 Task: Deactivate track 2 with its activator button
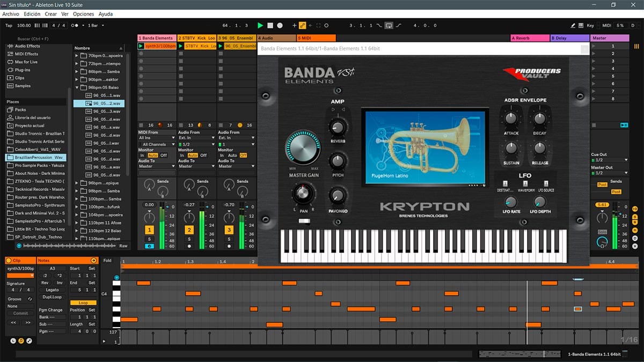point(189,230)
